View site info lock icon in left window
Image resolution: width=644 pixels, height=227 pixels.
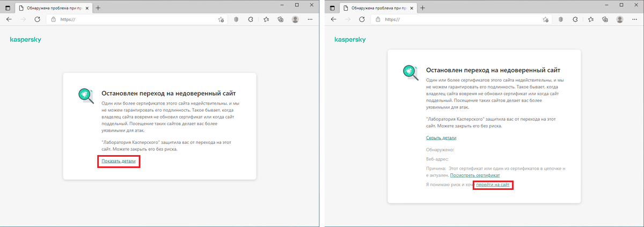point(54,19)
